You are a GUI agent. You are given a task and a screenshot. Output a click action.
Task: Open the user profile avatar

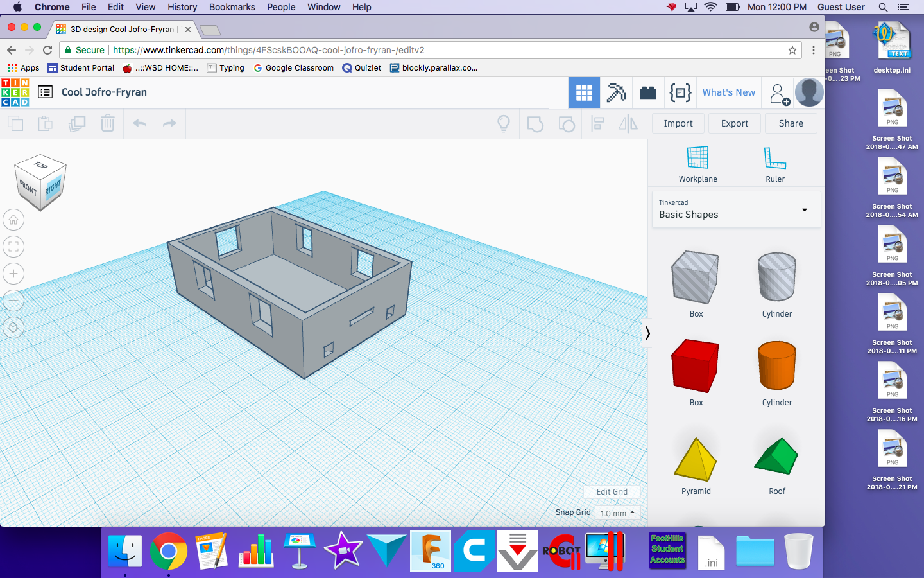[x=809, y=92]
